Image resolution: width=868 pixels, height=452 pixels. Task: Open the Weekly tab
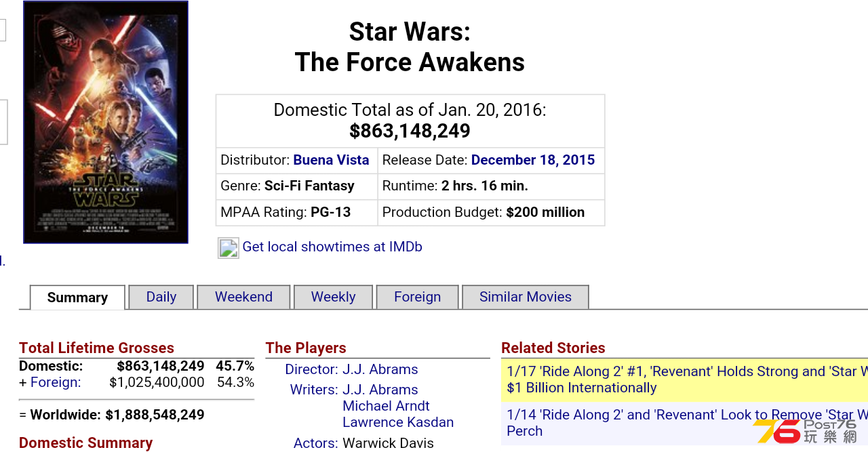(333, 297)
